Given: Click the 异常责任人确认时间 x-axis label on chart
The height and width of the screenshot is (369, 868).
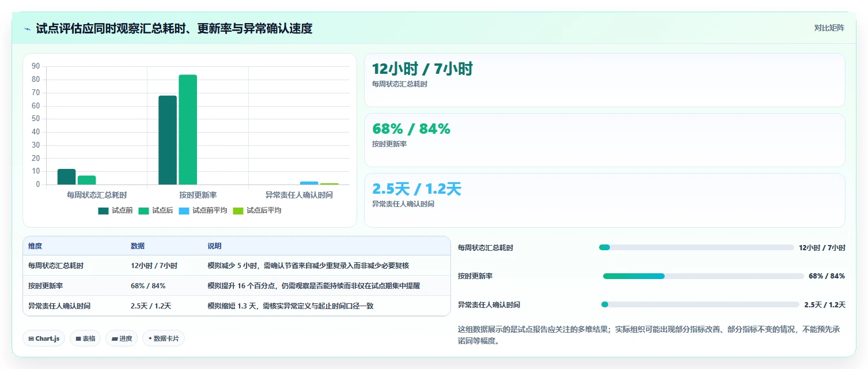Looking at the screenshot, I should [299, 195].
